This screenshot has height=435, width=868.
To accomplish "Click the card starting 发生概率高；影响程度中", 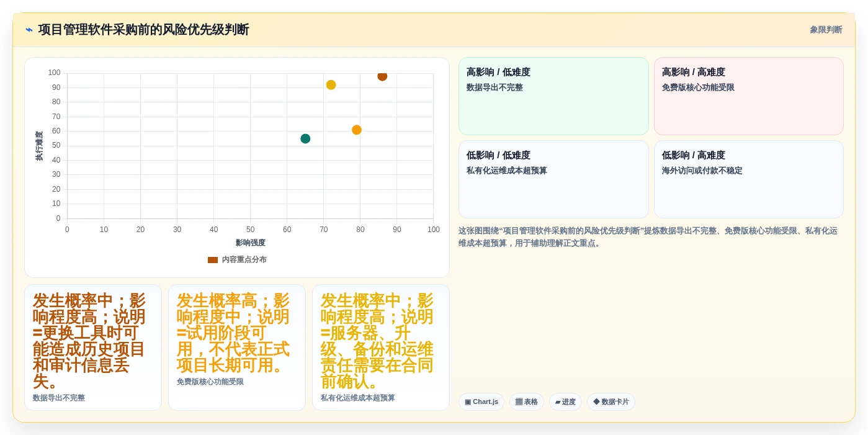I will 237,348.
